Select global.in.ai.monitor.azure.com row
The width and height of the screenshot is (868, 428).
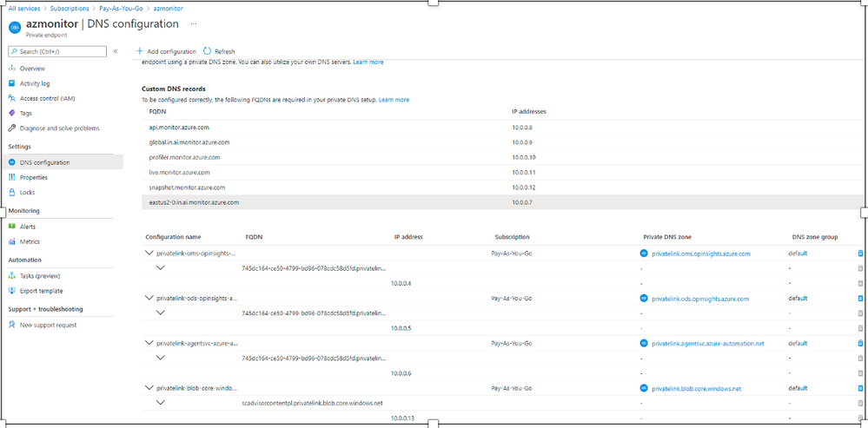(x=502, y=142)
